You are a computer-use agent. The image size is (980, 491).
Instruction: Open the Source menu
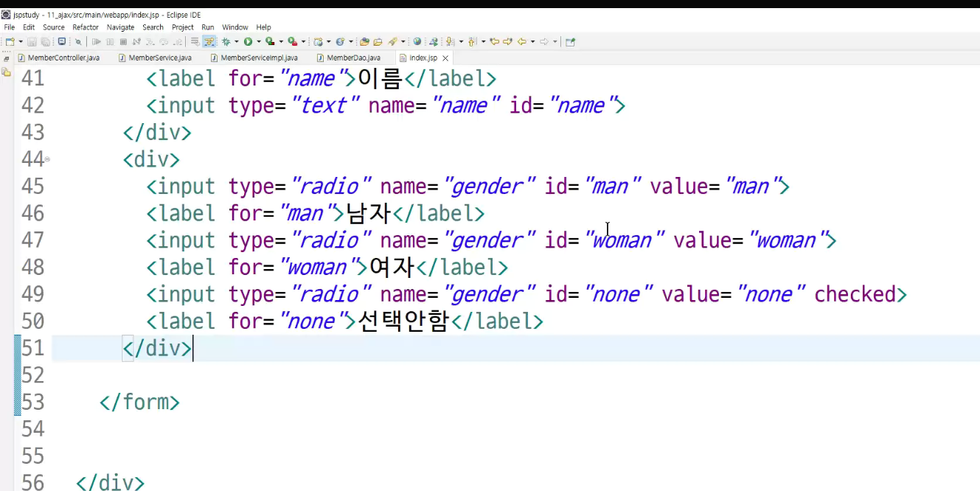(x=54, y=27)
